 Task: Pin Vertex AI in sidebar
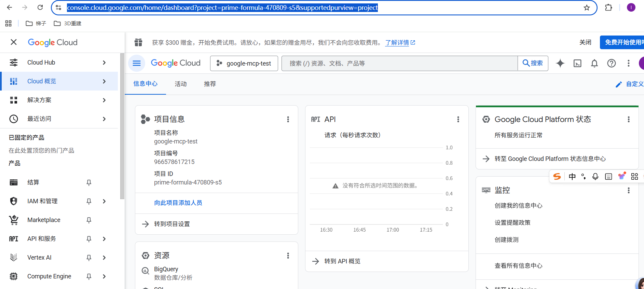click(89, 258)
